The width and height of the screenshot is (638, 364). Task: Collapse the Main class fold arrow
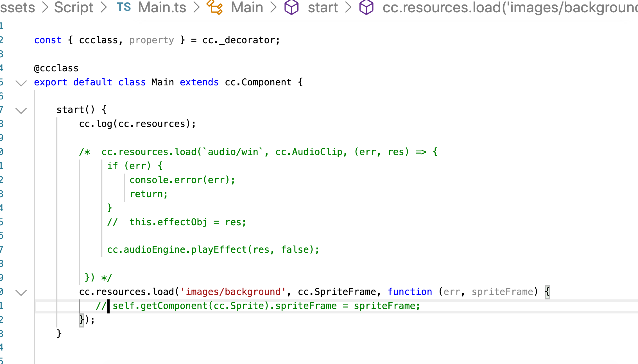(x=21, y=83)
